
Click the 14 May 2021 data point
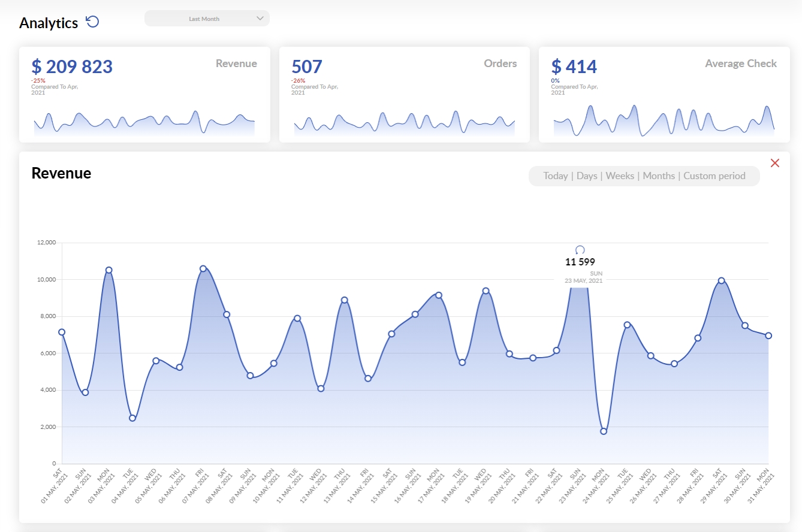pyautogui.click(x=368, y=379)
